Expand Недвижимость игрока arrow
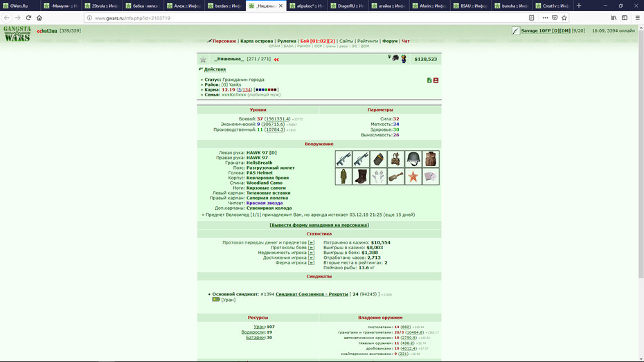This screenshot has height=362, width=644. coord(311,253)
